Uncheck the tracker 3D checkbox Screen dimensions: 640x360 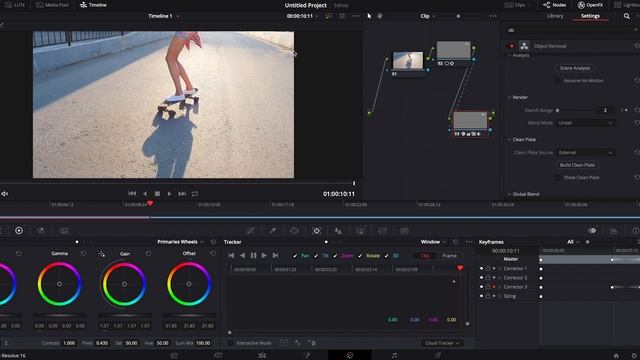pos(387,256)
